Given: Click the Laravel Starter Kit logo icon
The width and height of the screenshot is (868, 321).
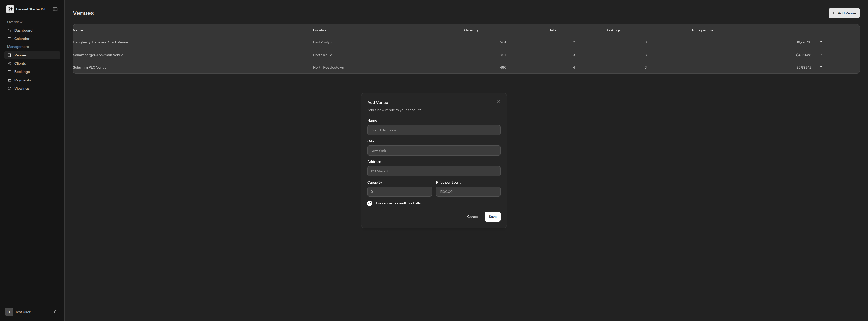Looking at the screenshot, I should coord(10,9).
